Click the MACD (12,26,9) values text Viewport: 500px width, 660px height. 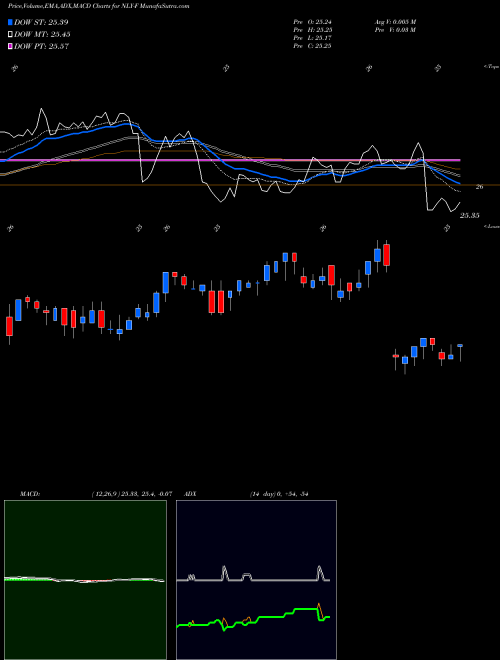(x=131, y=494)
